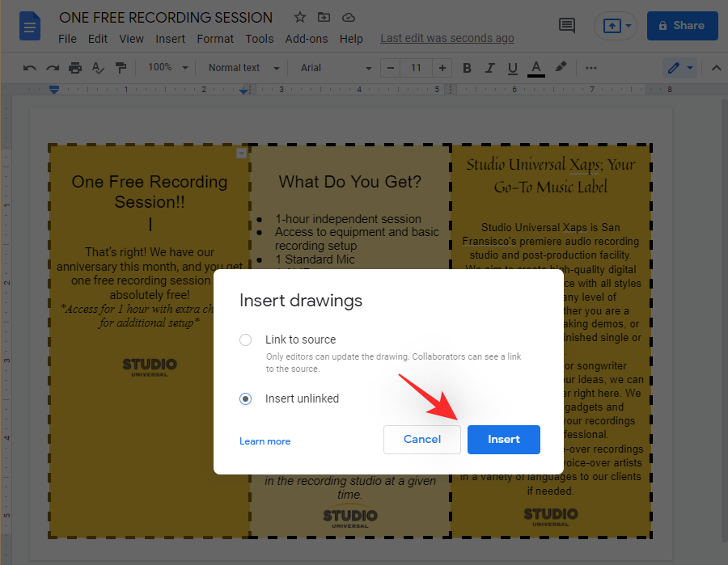728x565 pixels.
Task: Open comment history speech bubble icon
Action: 567,26
